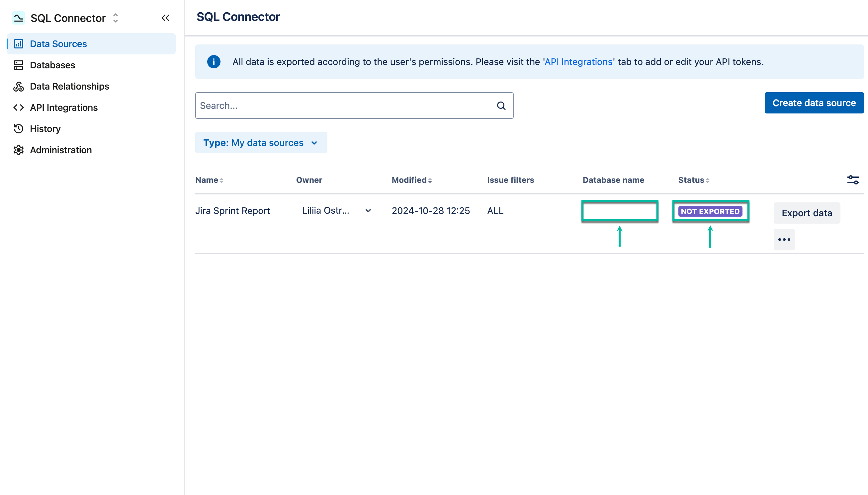Select the API Integrations code icon
Screen dimensions: 868x495
point(19,107)
